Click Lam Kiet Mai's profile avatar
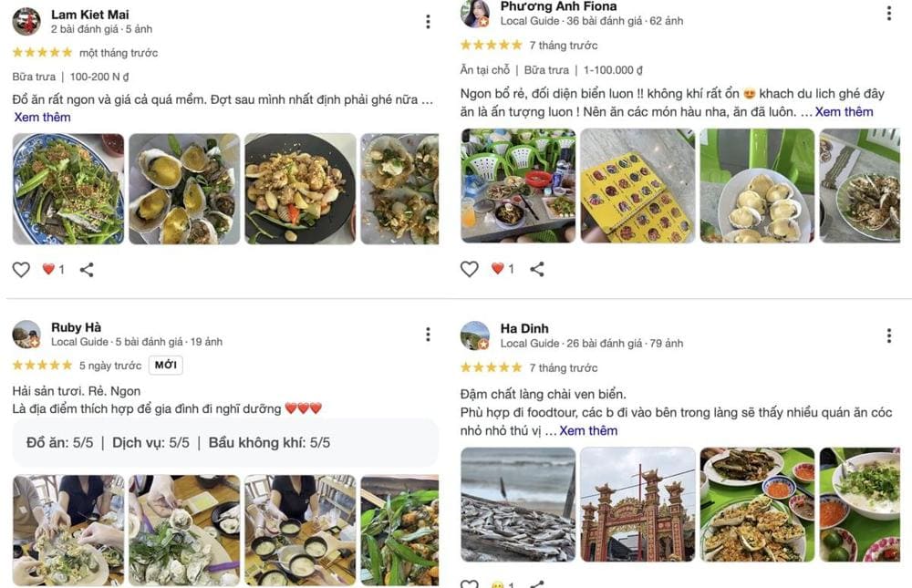This screenshot has height=588, width=912. pyautogui.click(x=26, y=21)
